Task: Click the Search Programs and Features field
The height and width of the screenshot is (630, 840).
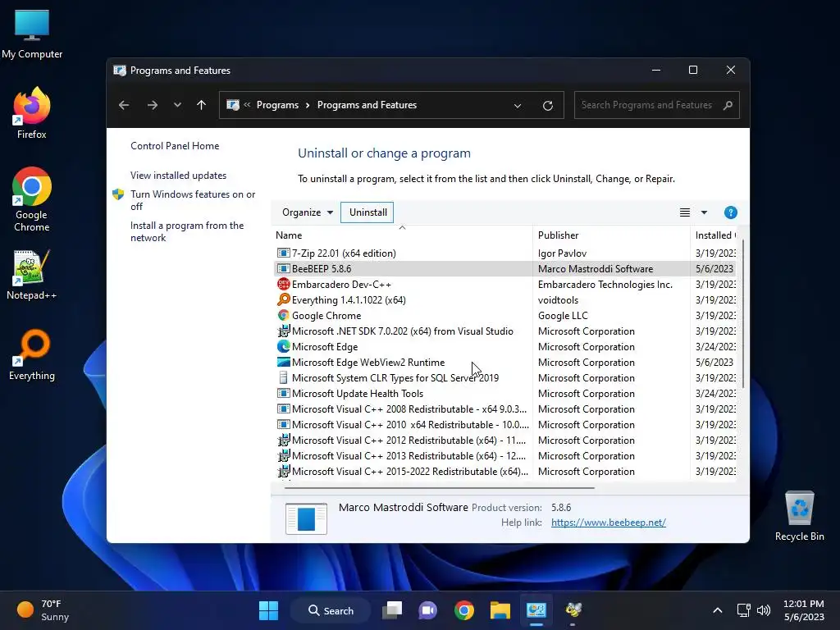Action: coord(657,105)
